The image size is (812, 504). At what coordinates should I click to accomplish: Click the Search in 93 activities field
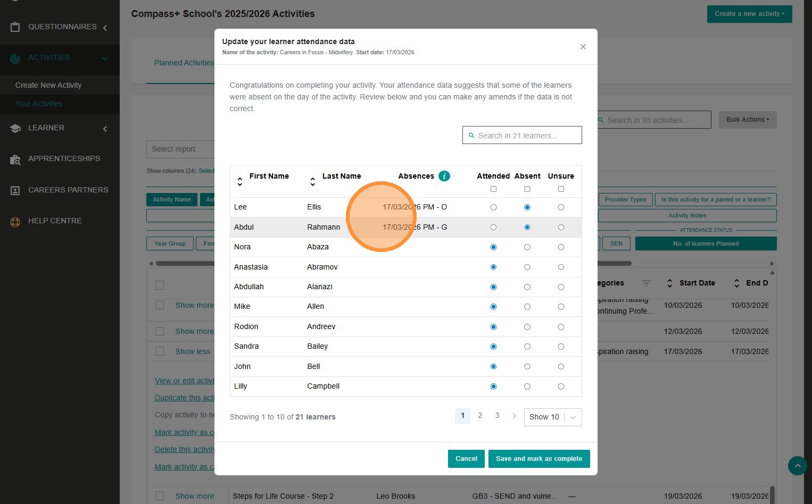tap(654, 120)
